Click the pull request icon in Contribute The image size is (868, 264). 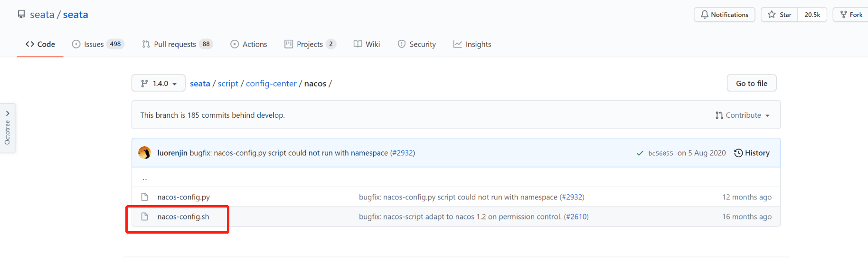pos(719,115)
